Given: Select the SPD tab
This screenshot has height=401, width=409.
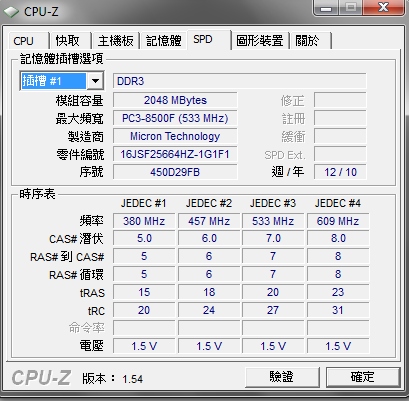Looking at the screenshot, I should [209, 40].
